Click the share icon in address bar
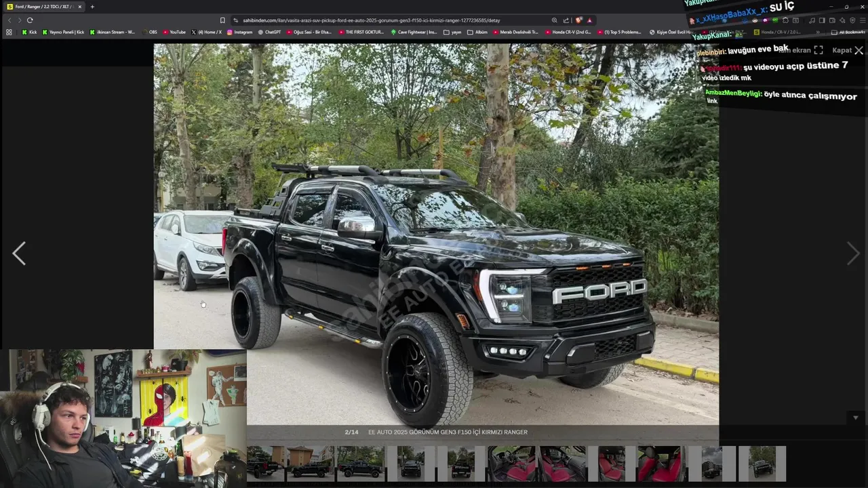The image size is (868, 488). click(566, 20)
